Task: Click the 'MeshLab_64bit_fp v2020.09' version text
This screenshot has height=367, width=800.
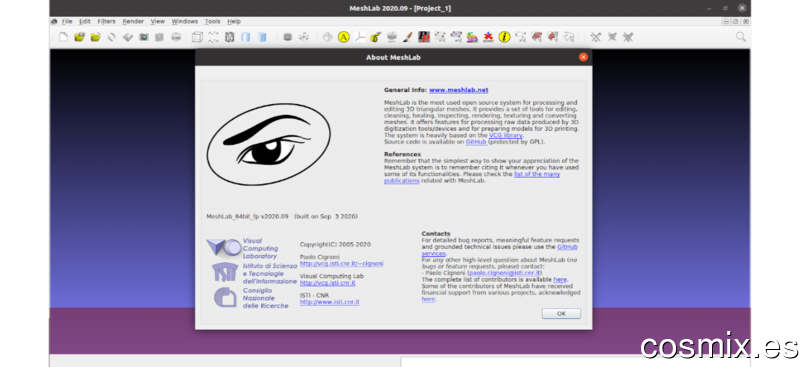Action: (247, 216)
